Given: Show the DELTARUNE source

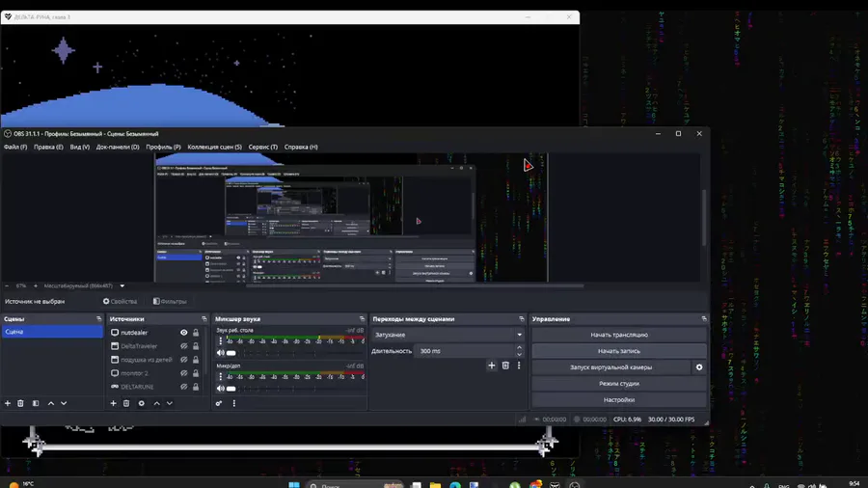Looking at the screenshot, I should click(184, 387).
